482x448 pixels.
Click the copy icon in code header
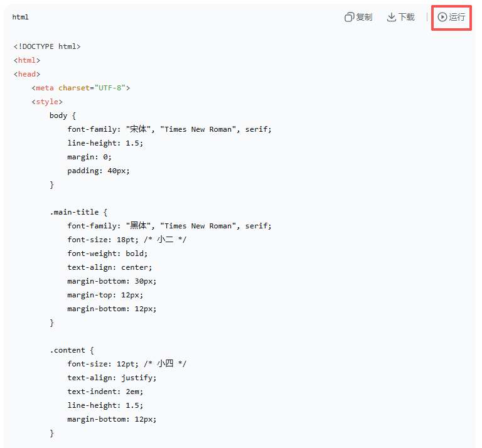pyautogui.click(x=350, y=18)
